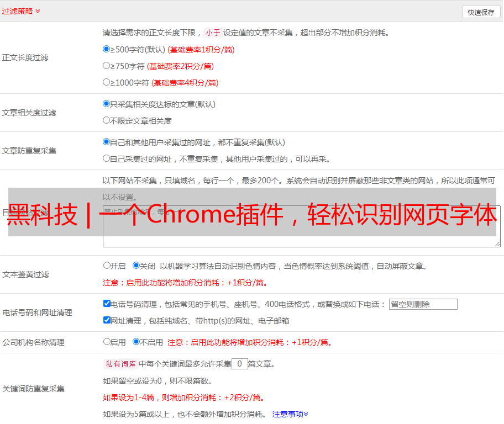Image resolution: width=504 pixels, height=424 pixels.
Task: Click the 留空则删除 replacement phone field
Action: click(423, 304)
